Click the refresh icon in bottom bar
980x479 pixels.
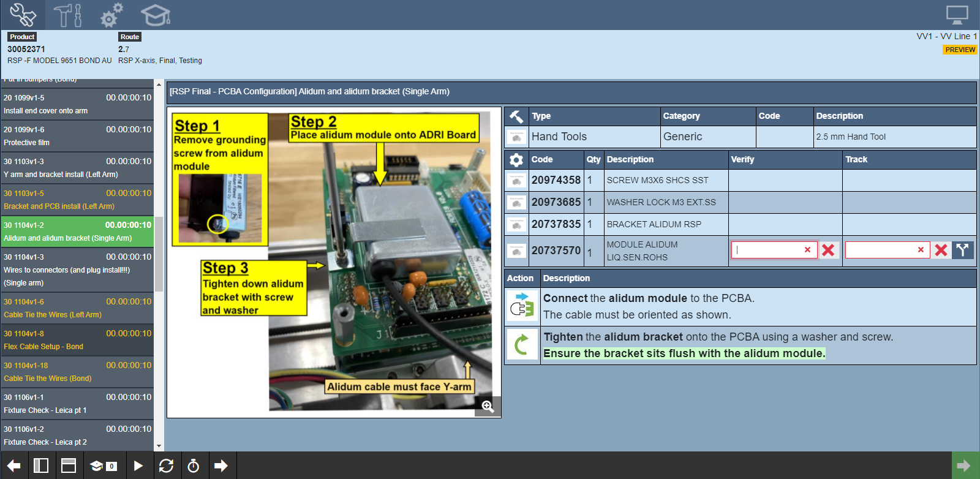[x=166, y=466]
